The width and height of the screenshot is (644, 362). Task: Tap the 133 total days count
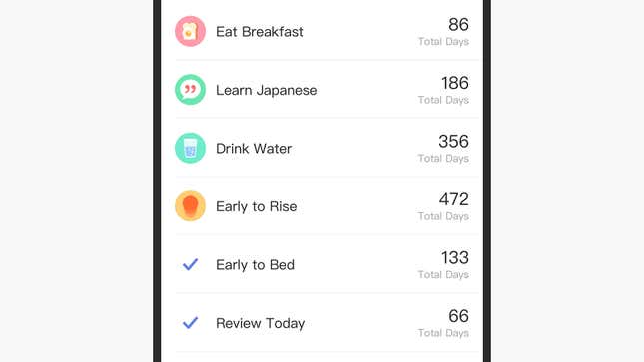pos(455,257)
